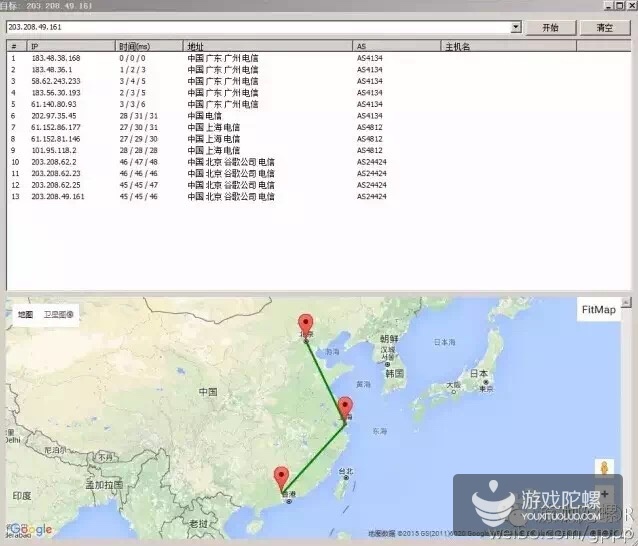Image resolution: width=638 pixels, height=546 pixels.
Task: Select hop 13 row 203.208.49.161
Action: (x=58, y=197)
